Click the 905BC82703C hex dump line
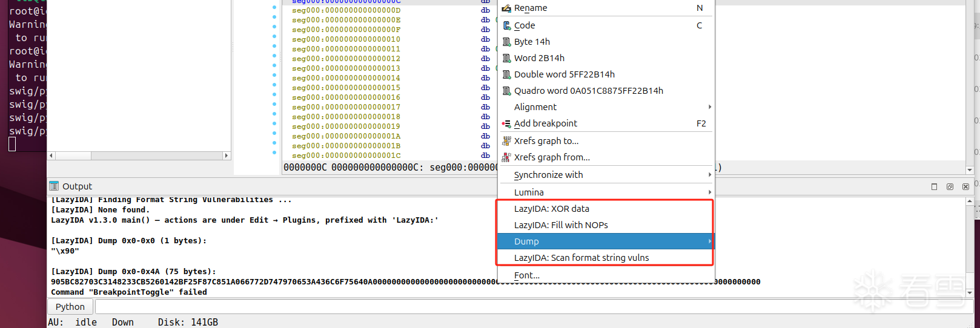The image size is (980, 328). tap(405, 282)
